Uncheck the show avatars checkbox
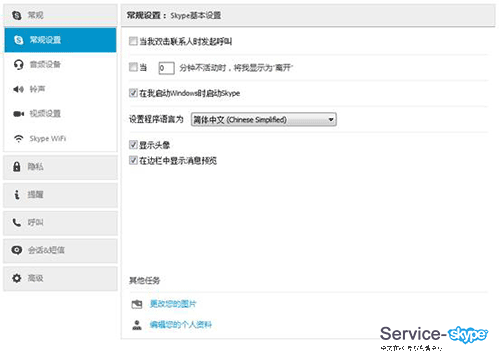The height and width of the screenshot is (361, 500). coord(133,145)
